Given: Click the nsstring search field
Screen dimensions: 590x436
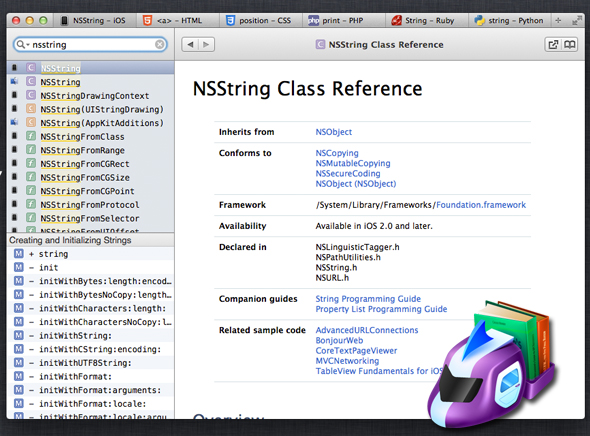Looking at the screenshot, I should [x=90, y=45].
